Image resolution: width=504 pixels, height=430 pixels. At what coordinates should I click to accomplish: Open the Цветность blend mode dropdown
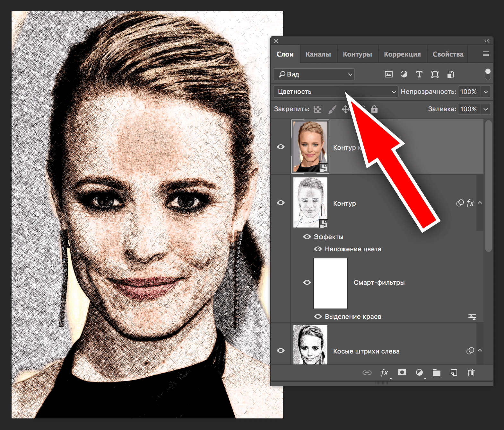click(335, 92)
